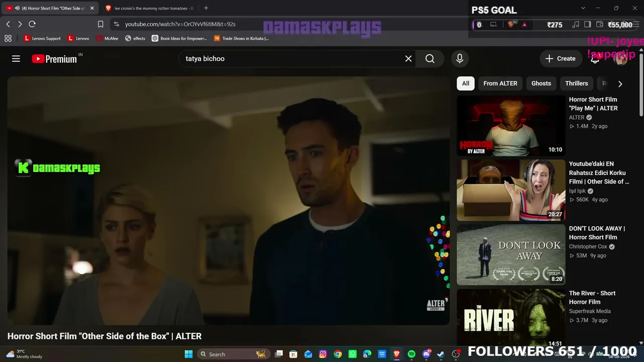The height and width of the screenshot is (362, 644).
Task: Open the Lenovo Support bookmark
Action: tap(42, 38)
